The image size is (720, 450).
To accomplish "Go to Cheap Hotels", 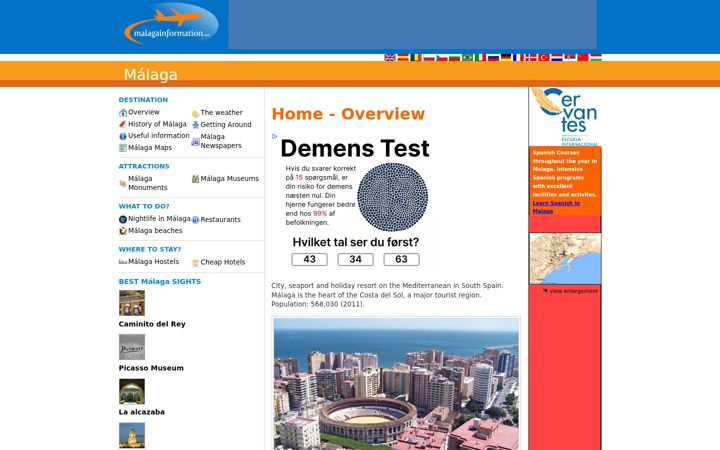I will pyautogui.click(x=223, y=262).
